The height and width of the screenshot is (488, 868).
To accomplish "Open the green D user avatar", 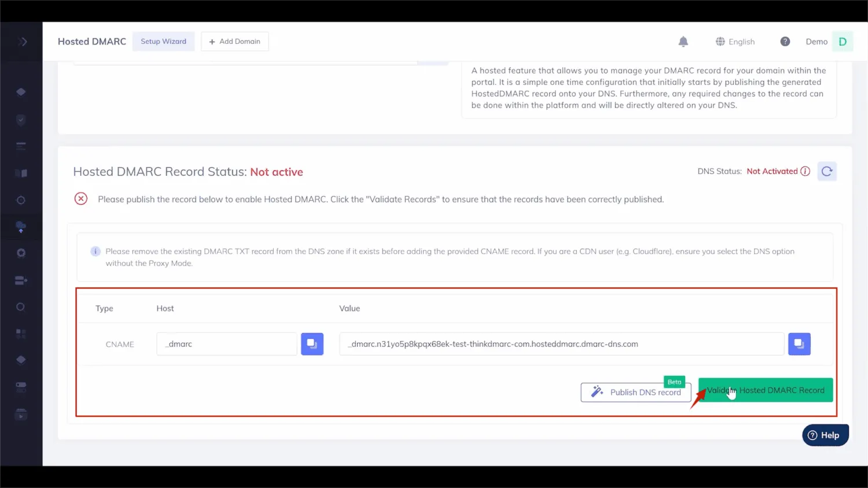I will pyautogui.click(x=843, y=42).
